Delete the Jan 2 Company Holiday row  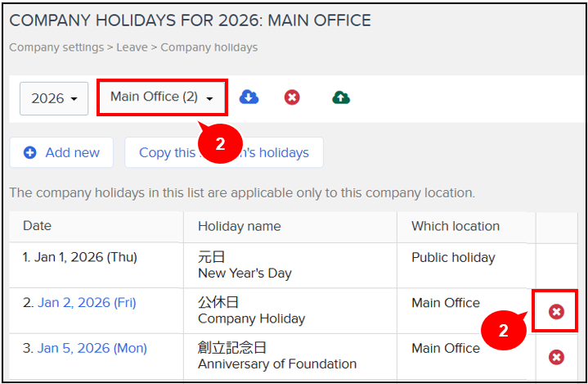556,311
